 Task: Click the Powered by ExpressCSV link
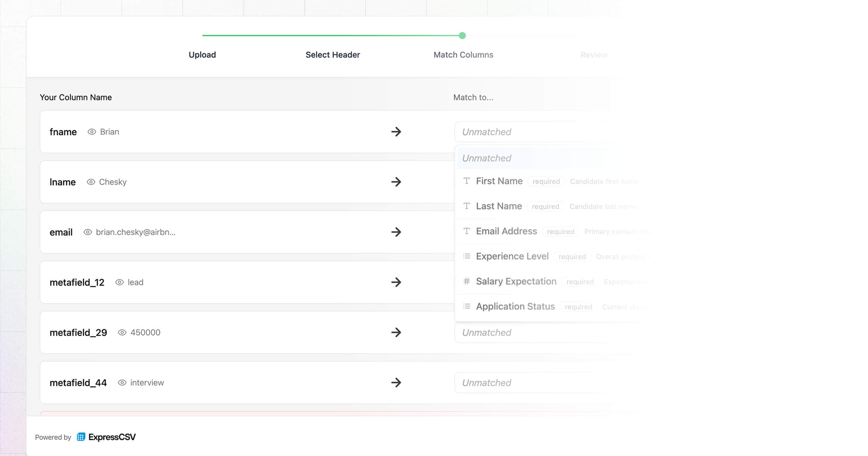coord(86,437)
